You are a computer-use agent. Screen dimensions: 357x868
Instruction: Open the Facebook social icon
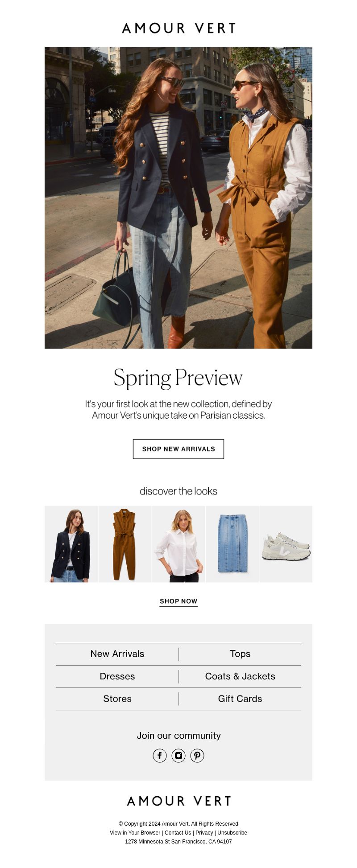[x=160, y=756]
